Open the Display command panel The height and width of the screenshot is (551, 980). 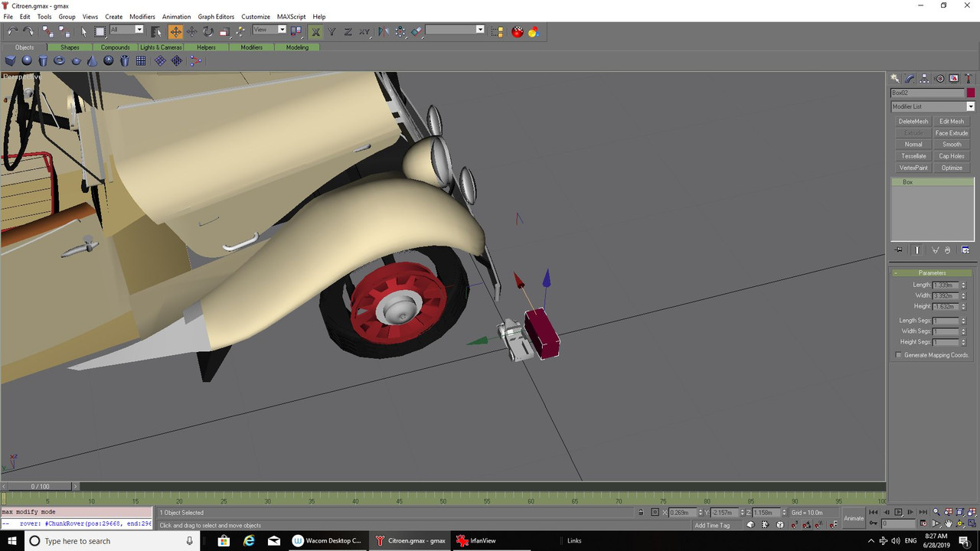(954, 78)
